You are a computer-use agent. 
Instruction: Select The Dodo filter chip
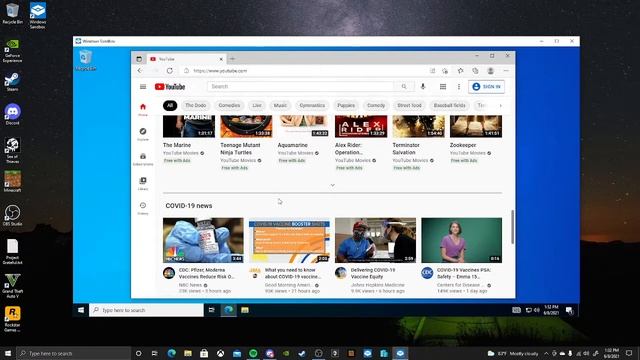pyautogui.click(x=196, y=105)
